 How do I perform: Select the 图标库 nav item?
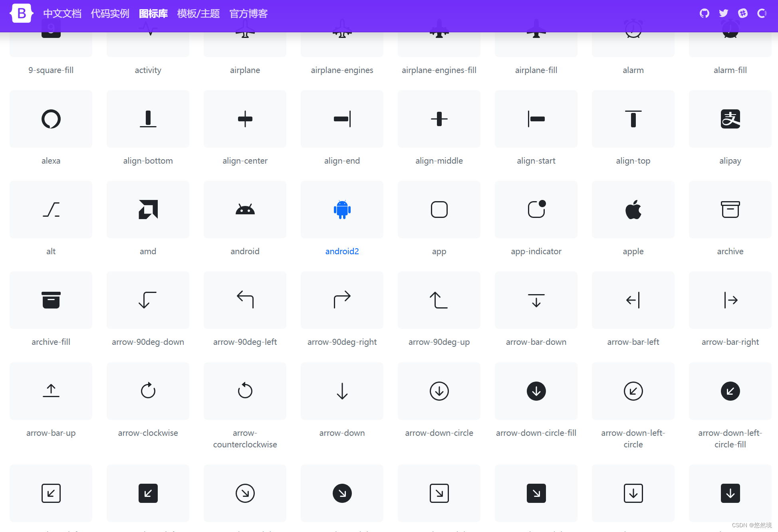pyautogui.click(x=153, y=14)
